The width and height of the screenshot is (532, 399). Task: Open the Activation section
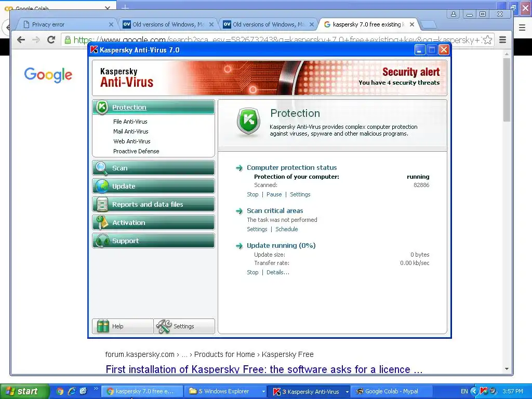(153, 222)
